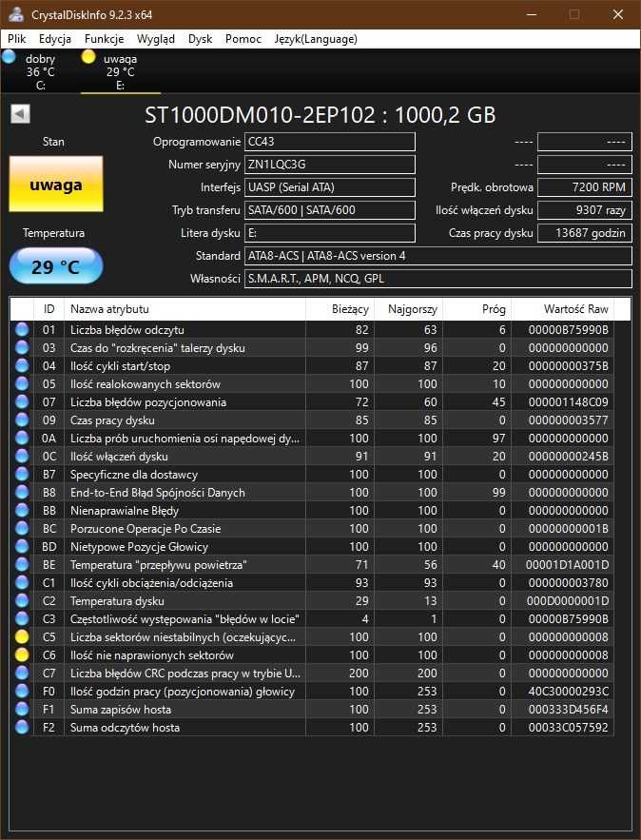Select raw value 00000B75990B in row 01
641x840 pixels.
568,329
